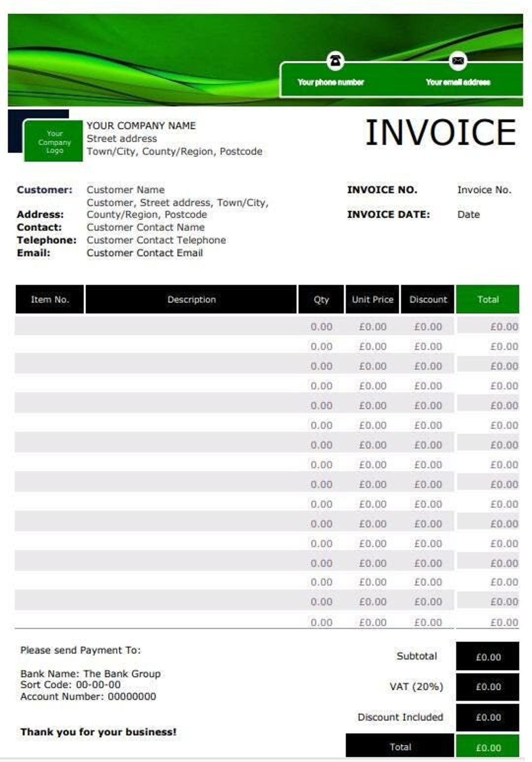Image resolution: width=532 pixels, height=762 pixels.
Task: Select the Account Number bank detail line
Action: tap(88, 697)
